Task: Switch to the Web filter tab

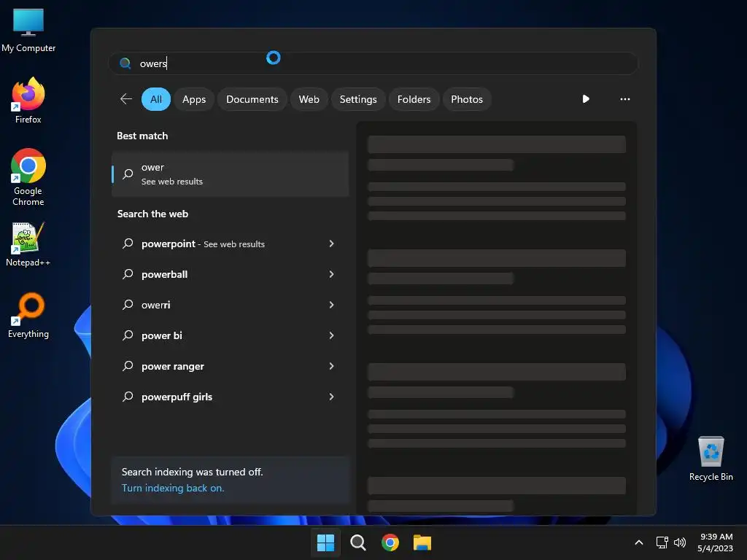Action: click(309, 99)
